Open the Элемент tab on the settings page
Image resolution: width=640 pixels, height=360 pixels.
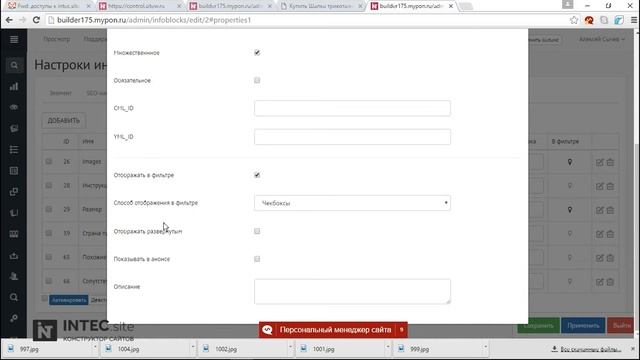click(x=60, y=93)
